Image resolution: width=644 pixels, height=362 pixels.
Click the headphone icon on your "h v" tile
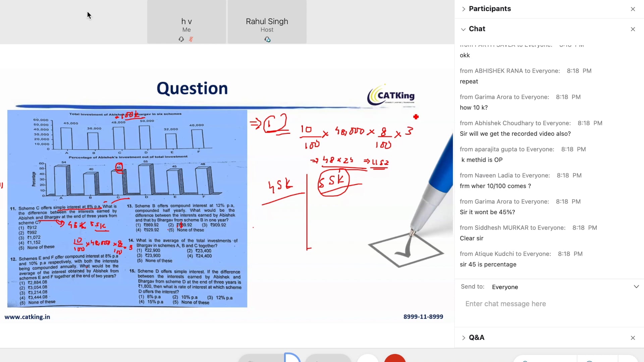[181, 39]
